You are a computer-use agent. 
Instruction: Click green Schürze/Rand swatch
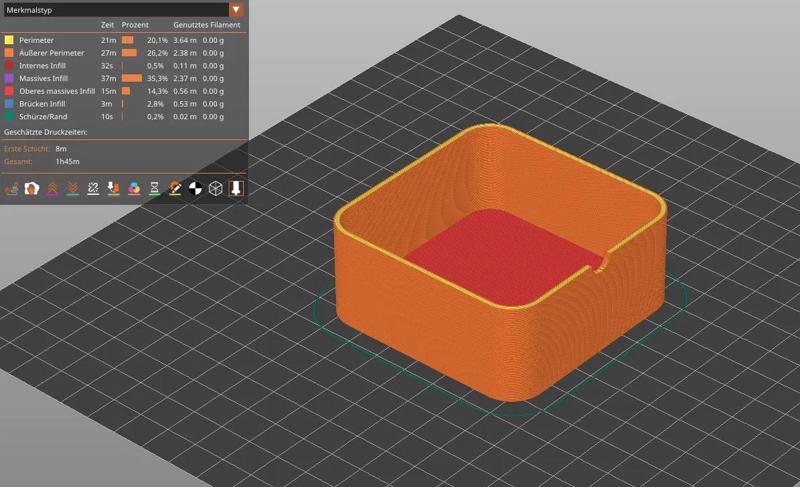(9, 116)
